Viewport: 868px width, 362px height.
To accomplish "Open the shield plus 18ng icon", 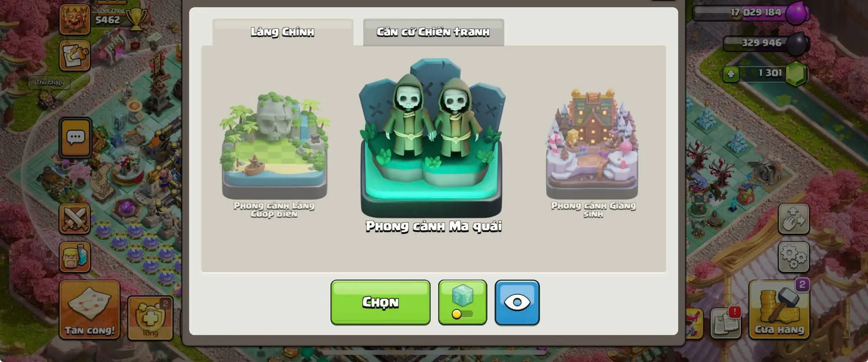I will 150,318.
